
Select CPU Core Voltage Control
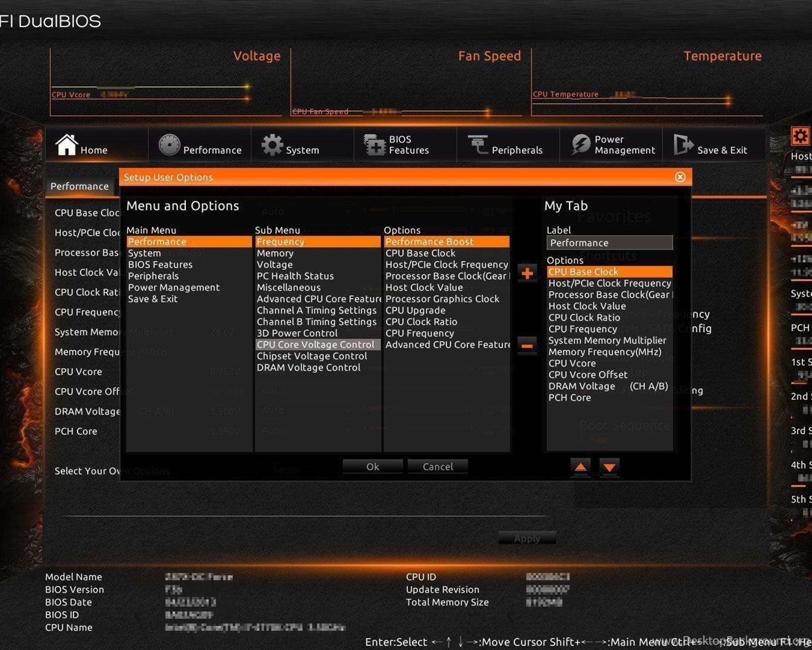coord(318,345)
